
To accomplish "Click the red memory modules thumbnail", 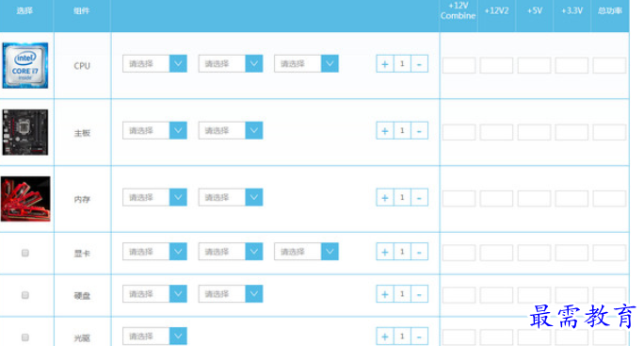I will [25, 199].
